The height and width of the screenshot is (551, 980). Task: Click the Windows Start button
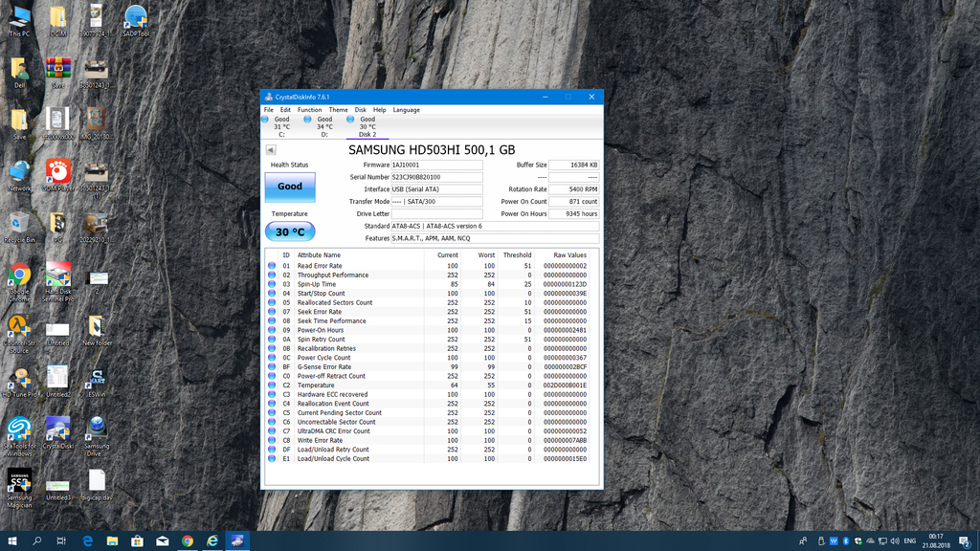coord(12,540)
